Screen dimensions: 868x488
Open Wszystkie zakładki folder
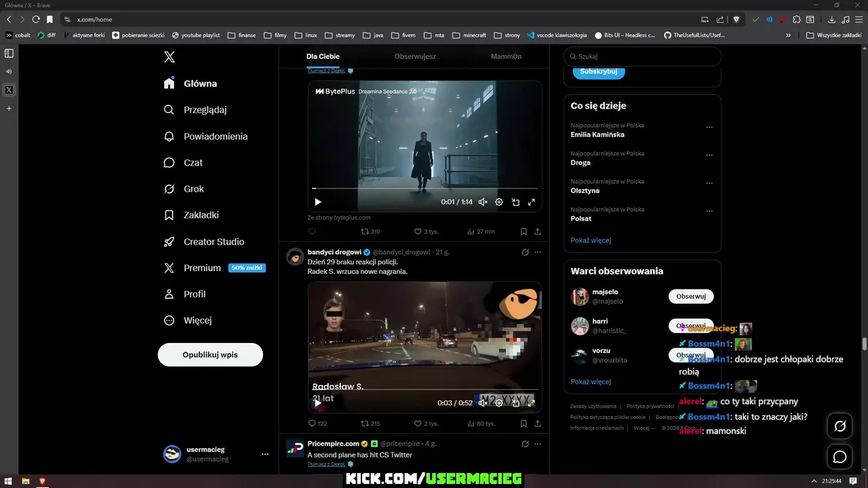[833, 35]
